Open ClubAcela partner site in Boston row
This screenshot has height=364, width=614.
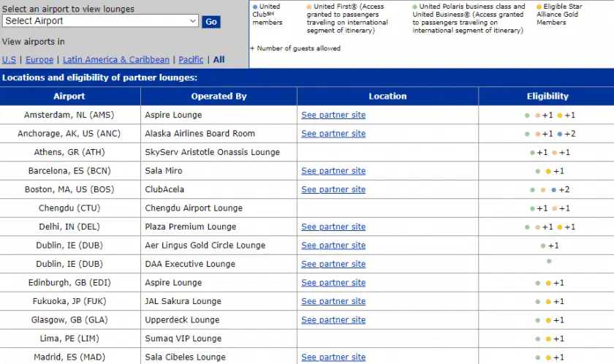333,189
